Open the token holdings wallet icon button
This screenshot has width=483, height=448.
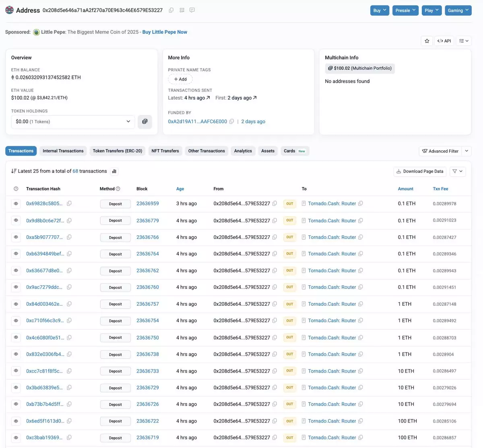click(144, 121)
